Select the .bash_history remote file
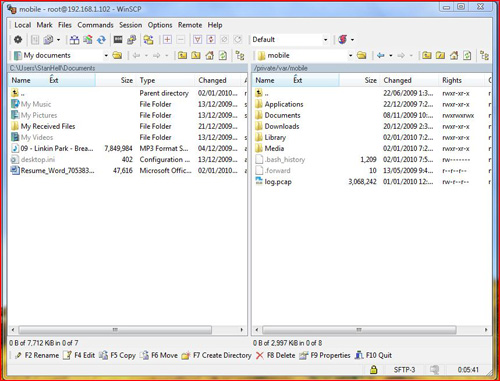This screenshot has width=500, height=381. 284,160
